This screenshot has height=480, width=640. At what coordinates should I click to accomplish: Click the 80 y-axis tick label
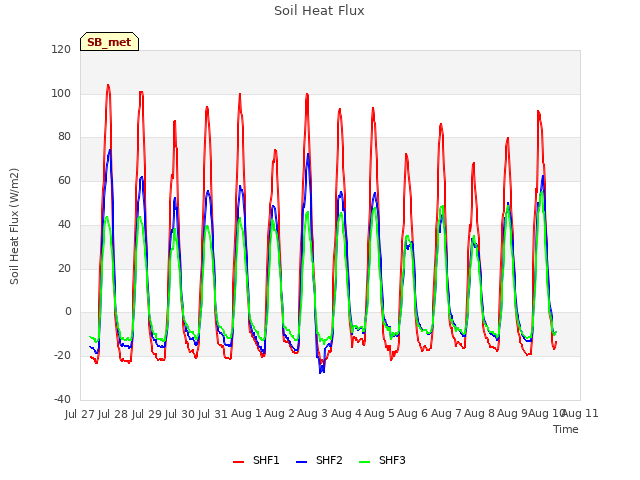click(64, 137)
